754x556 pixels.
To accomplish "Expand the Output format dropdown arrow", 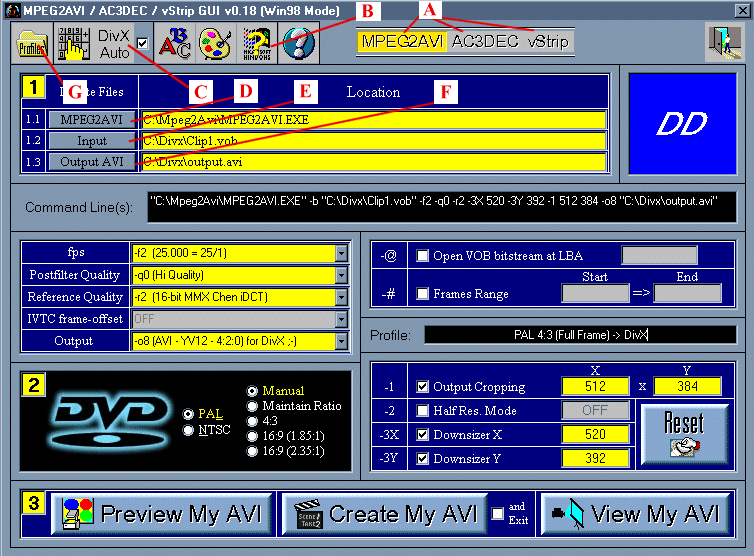I will tap(341, 341).
